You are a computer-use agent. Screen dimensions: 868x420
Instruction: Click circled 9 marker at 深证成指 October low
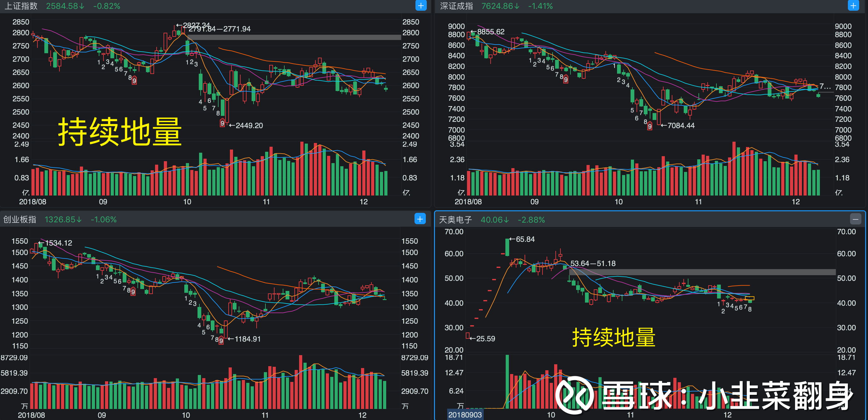pos(650,126)
